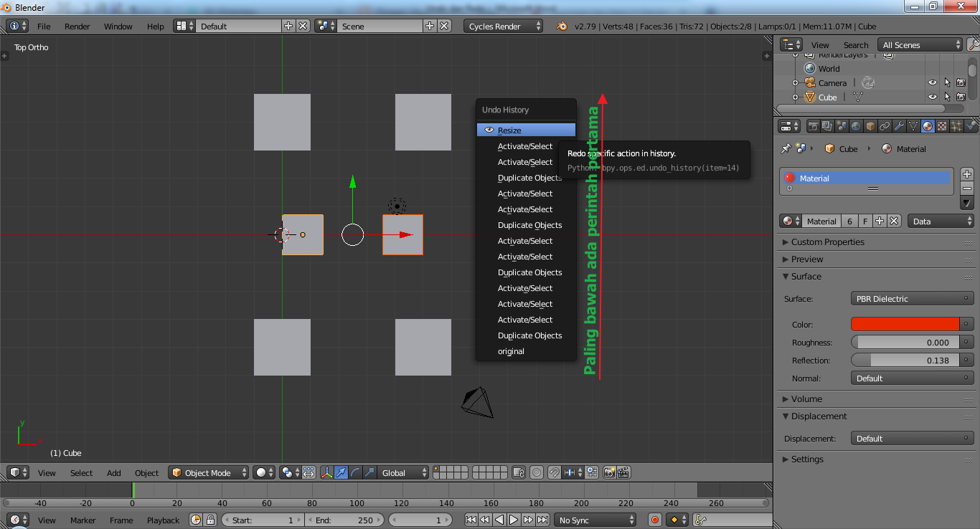
Task: Open the Particles properties tab
Action: pyautogui.click(x=955, y=125)
